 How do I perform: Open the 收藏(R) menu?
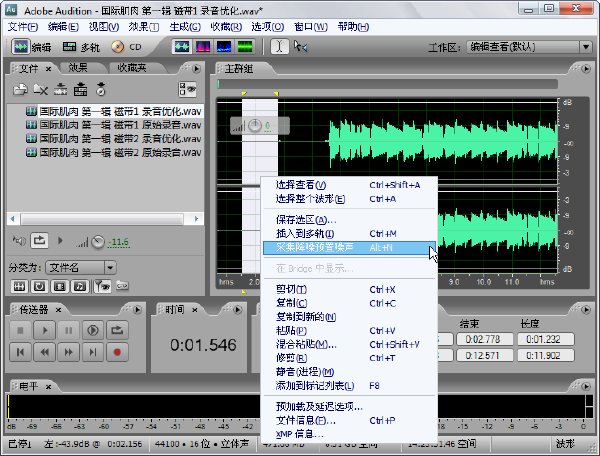[226, 27]
